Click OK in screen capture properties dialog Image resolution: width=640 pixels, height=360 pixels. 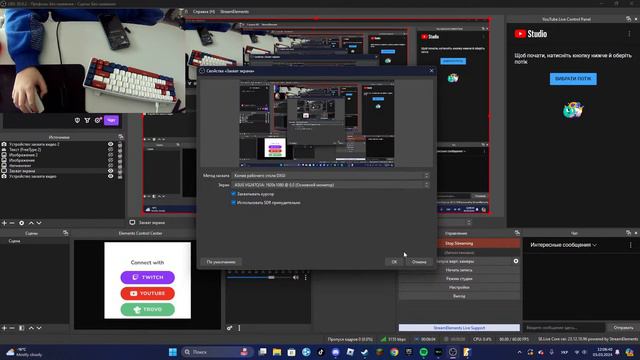[x=394, y=262]
